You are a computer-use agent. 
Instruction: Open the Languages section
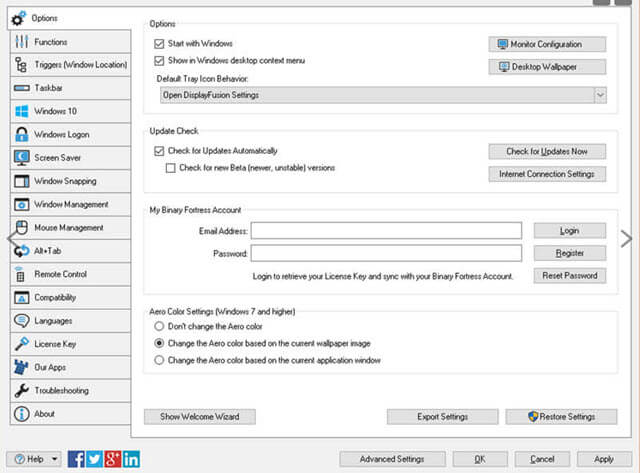[70, 321]
